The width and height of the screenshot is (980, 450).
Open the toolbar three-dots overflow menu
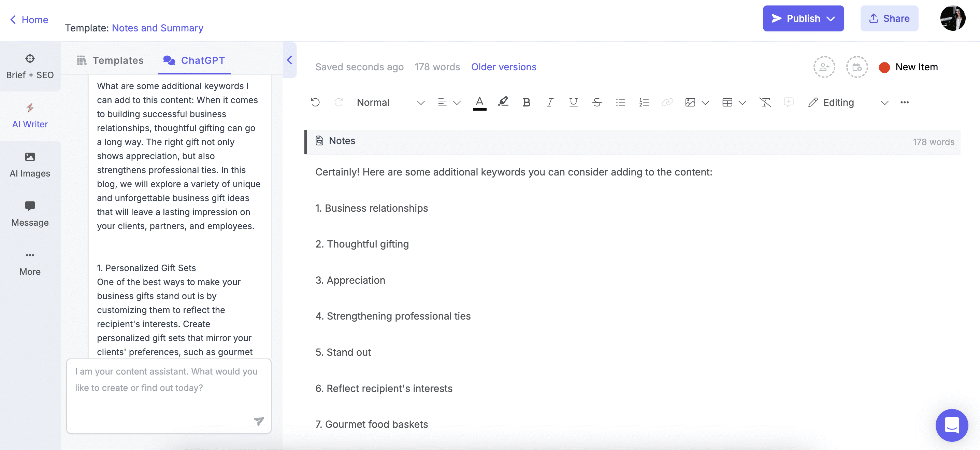(x=904, y=102)
